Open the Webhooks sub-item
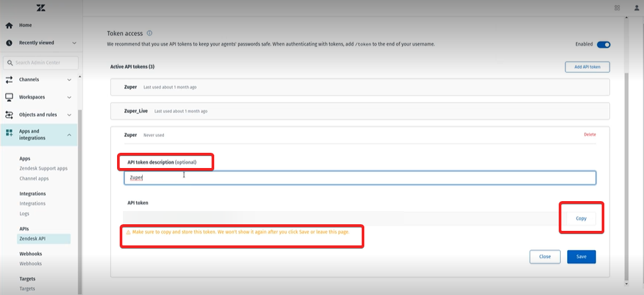Viewport: 644px width, 295px height. pyautogui.click(x=30, y=264)
